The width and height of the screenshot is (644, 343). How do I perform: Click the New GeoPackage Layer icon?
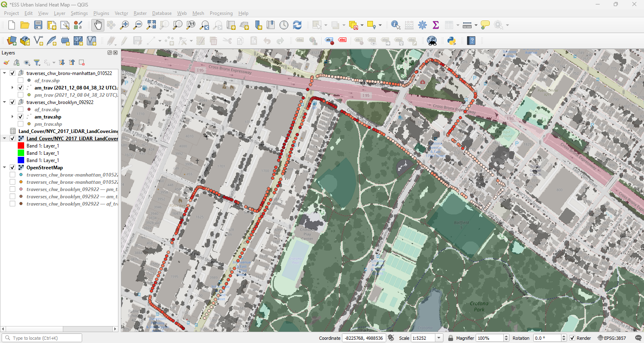pos(25,41)
